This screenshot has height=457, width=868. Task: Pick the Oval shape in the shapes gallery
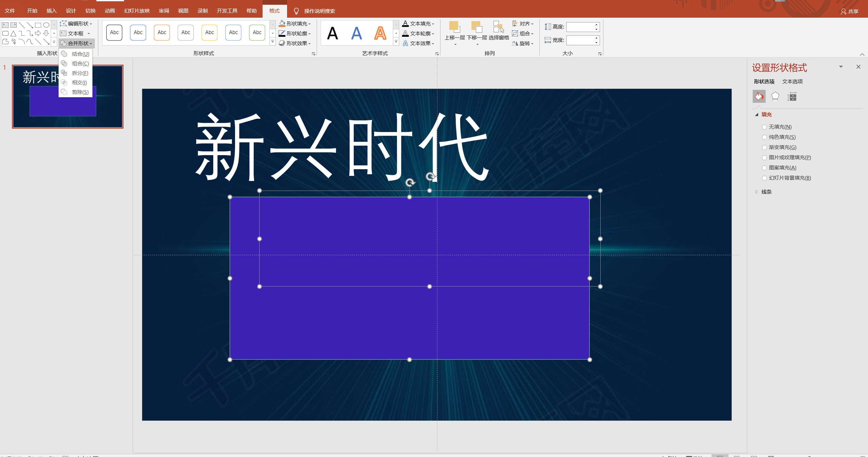point(46,25)
